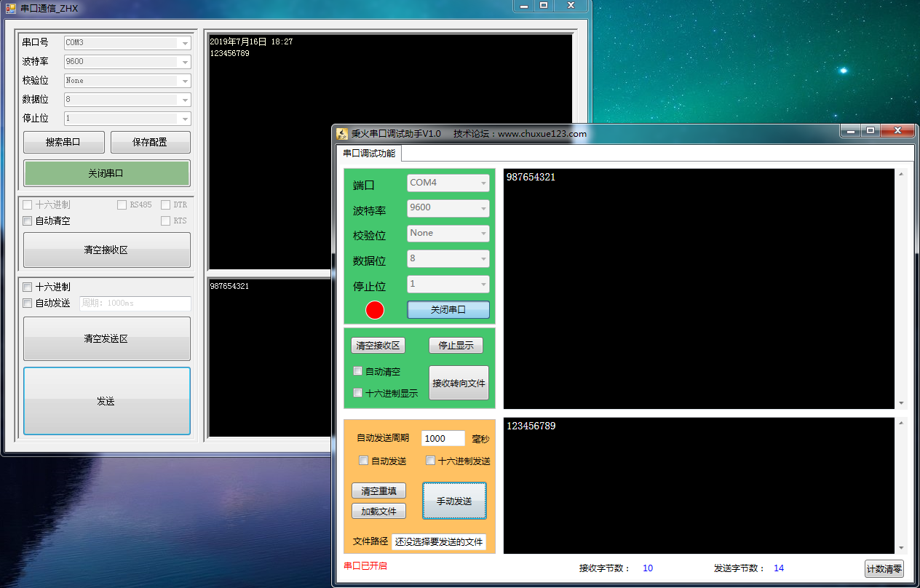
Task: Enable the 自动发送 checkbox in ZHX window
Action: pos(28,303)
